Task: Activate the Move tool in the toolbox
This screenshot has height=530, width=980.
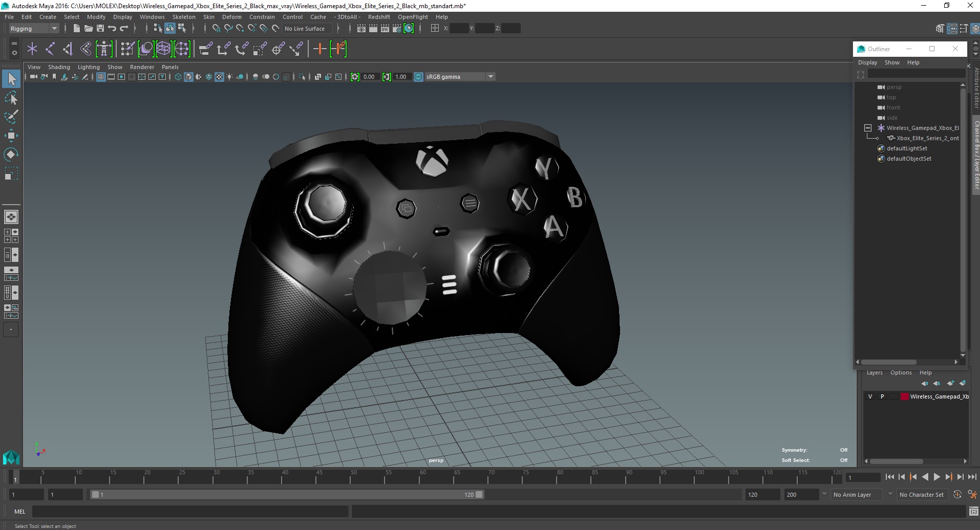Action: tap(11, 136)
